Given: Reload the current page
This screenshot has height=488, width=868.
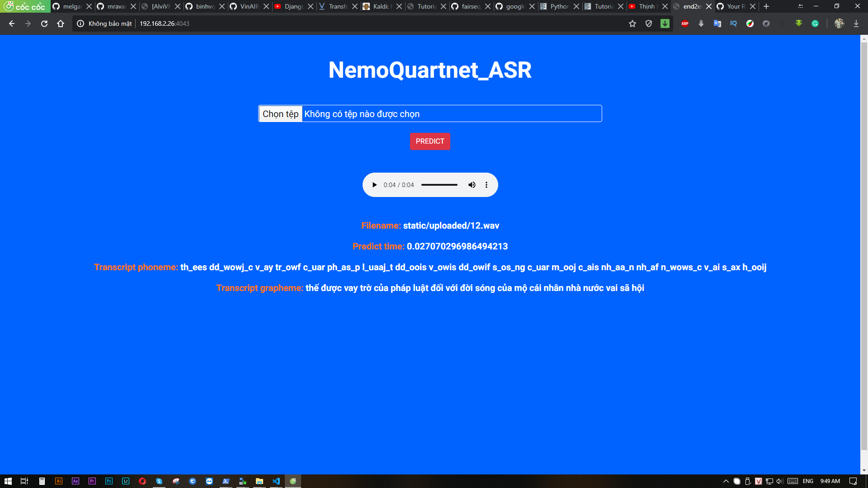Looking at the screenshot, I should [44, 23].
